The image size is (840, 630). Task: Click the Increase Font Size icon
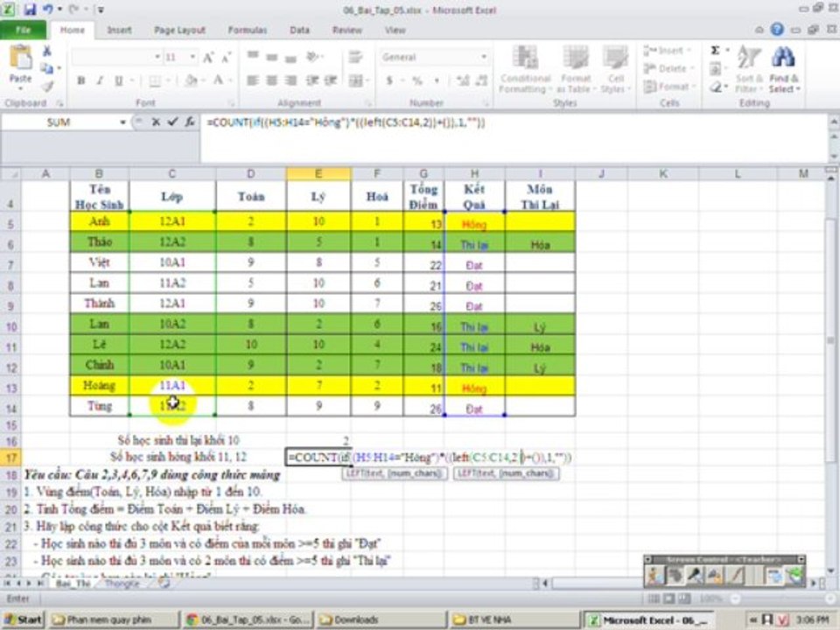pyautogui.click(x=208, y=58)
